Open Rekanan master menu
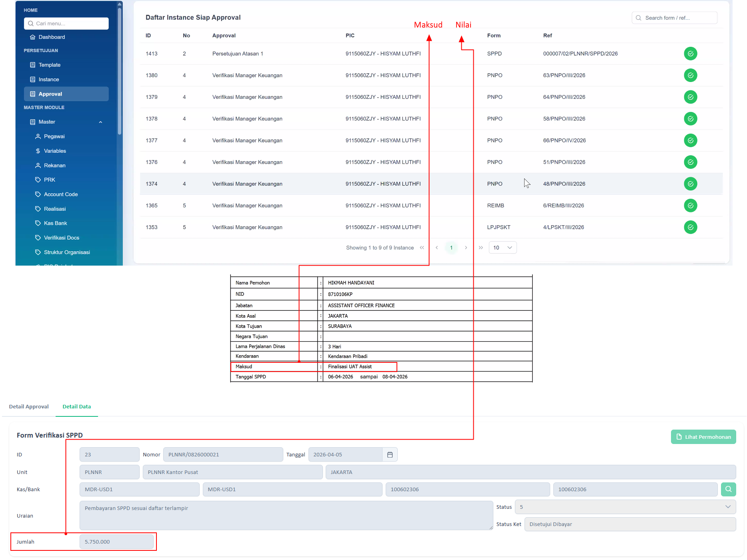The height and width of the screenshot is (560, 747). pyautogui.click(x=54, y=165)
